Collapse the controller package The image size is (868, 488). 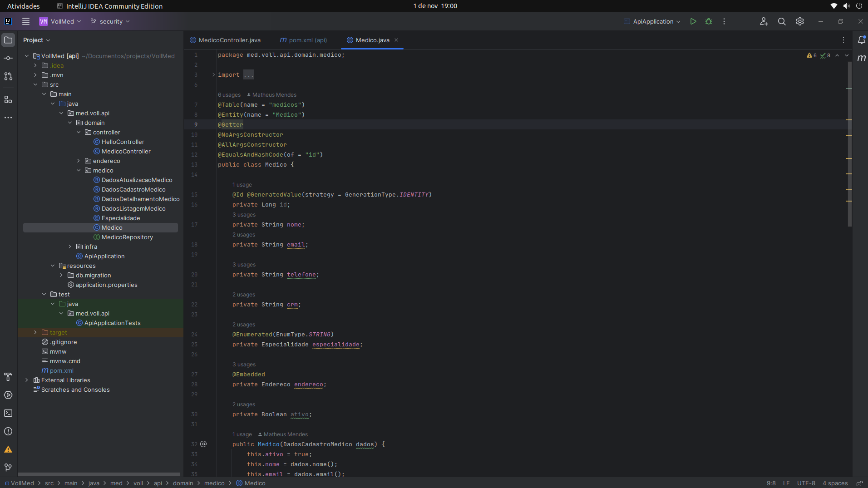click(x=79, y=132)
